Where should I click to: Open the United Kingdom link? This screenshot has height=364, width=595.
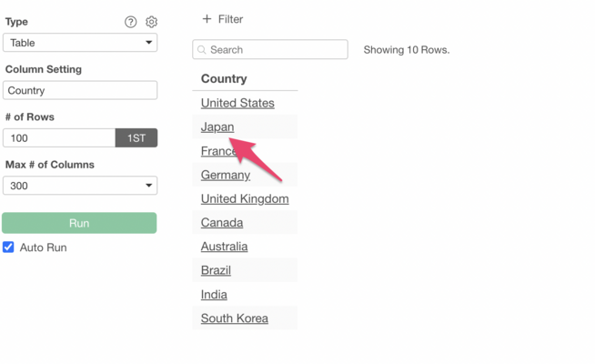[245, 199]
